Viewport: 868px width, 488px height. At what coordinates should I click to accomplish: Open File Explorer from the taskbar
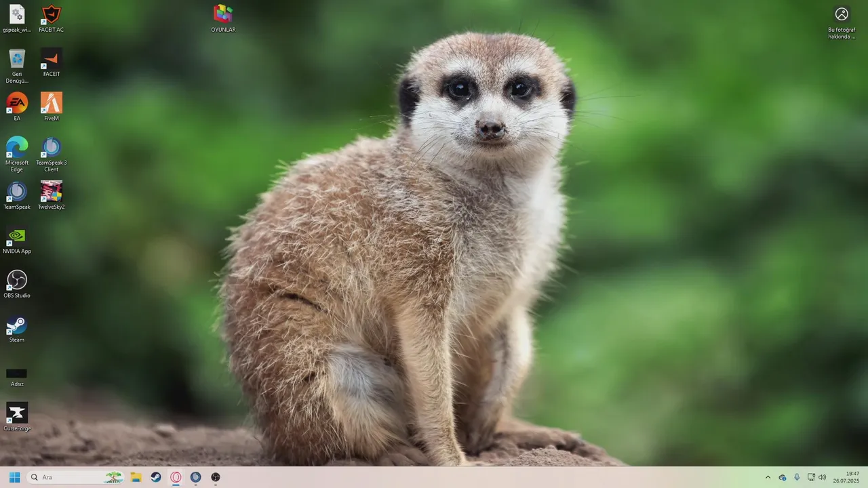(x=136, y=477)
